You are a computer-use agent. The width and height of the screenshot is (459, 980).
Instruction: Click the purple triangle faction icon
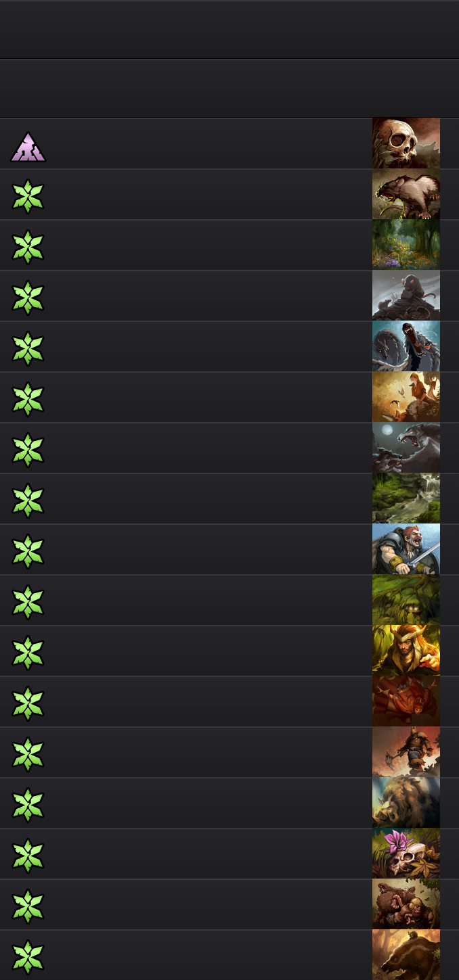tap(28, 147)
